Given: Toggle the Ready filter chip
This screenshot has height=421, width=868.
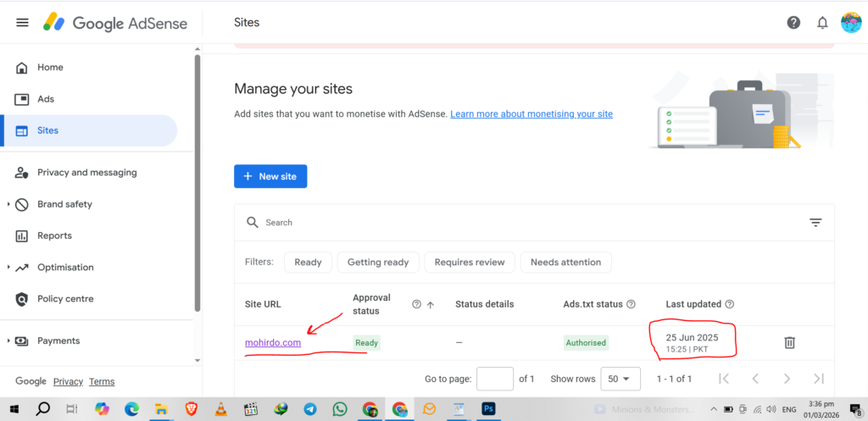Looking at the screenshot, I should pyautogui.click(x=308, y=263).
